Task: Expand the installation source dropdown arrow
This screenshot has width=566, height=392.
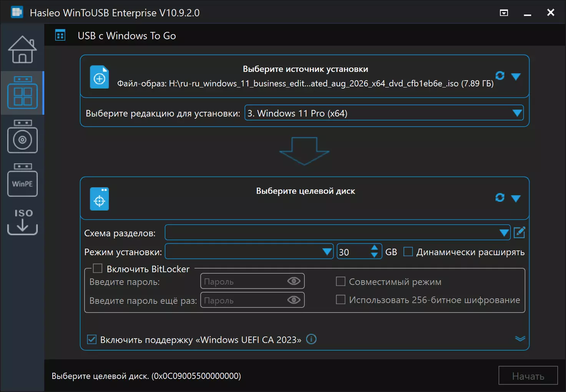Action: tap(516, 76)
